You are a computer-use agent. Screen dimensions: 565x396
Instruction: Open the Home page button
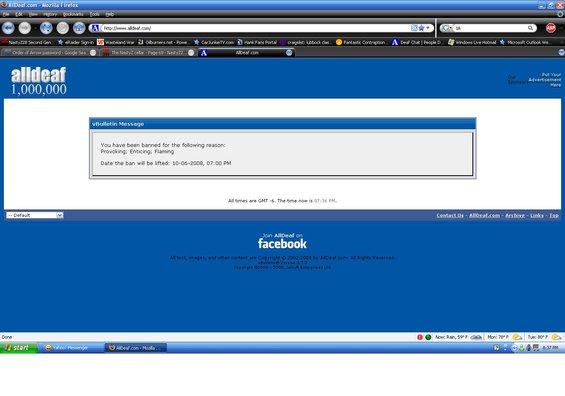pyautogui.click(x=79, y=28)
